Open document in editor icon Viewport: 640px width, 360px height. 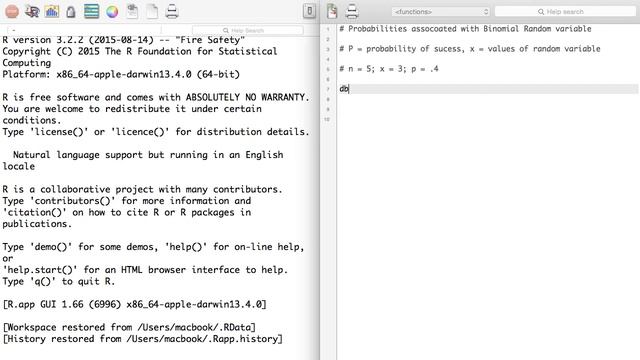pyautogui.click(x=132, y=11)
